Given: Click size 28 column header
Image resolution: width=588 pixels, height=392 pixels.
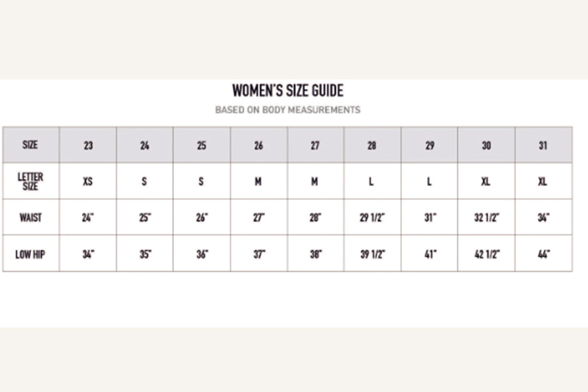Looking at the screenshot, I should tap(372, 145).
